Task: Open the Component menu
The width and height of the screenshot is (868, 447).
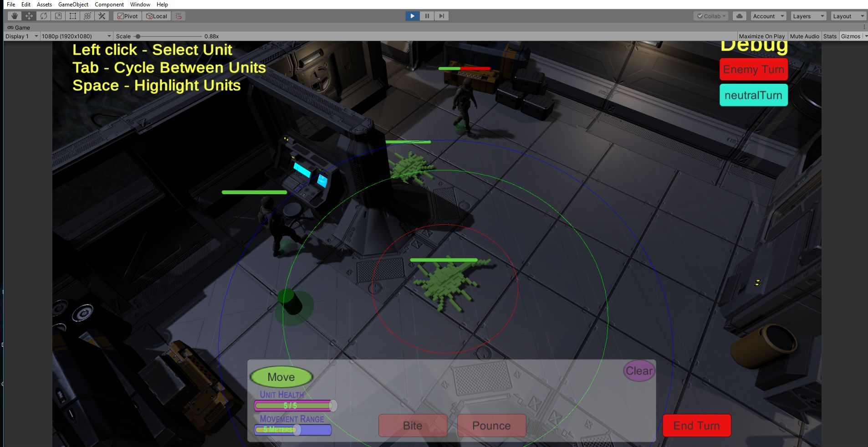Action: click(109, 5)
